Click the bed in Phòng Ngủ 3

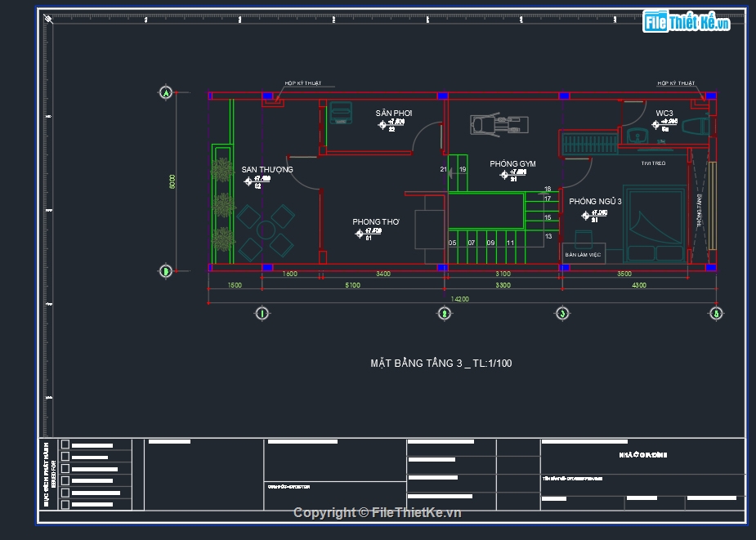coord(655,225)
